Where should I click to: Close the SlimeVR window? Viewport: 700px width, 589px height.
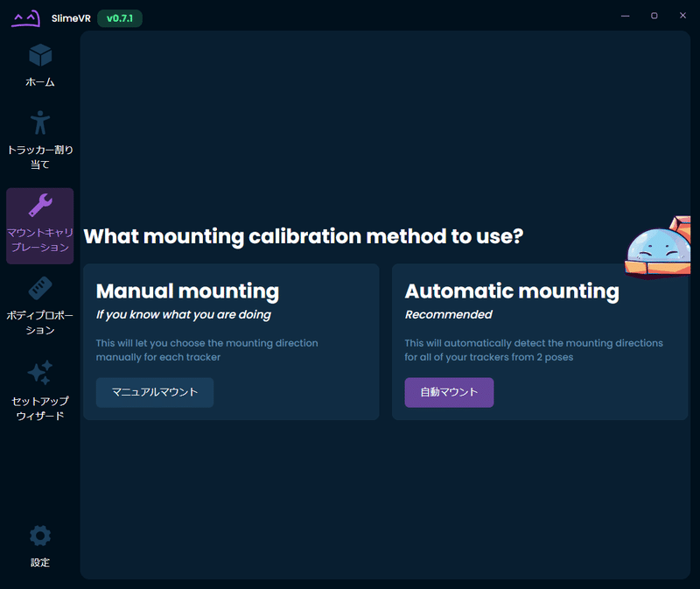click(x=682, y=16)
